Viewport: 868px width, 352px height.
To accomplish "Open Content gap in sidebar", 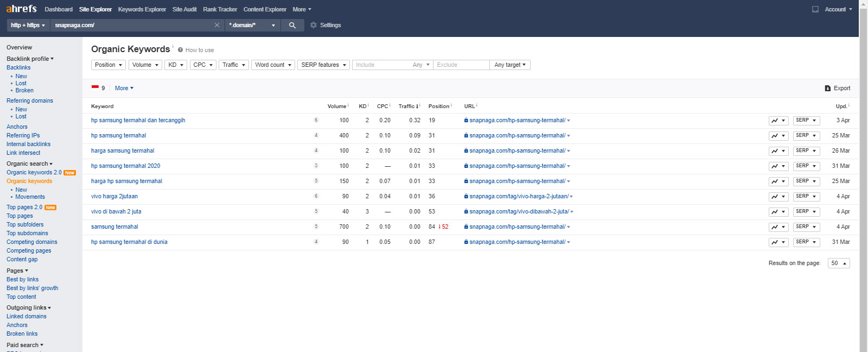I will coord(22,259).
